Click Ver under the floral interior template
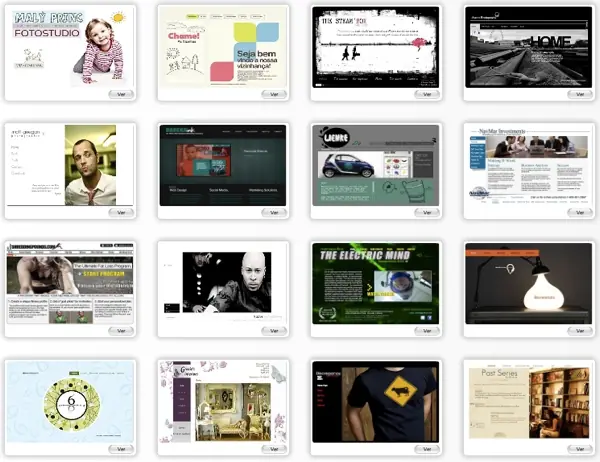 click(274, 449)
